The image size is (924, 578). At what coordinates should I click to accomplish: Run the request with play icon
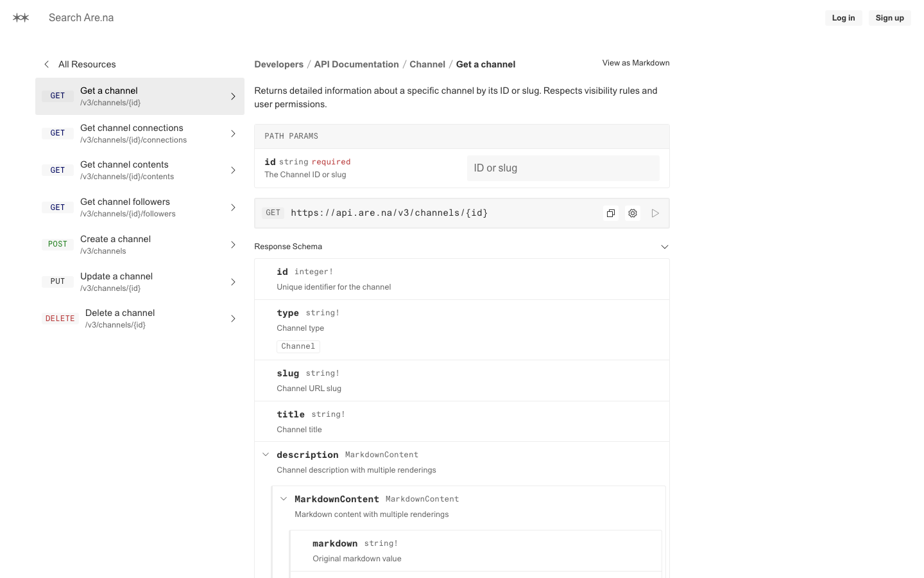click(655, 213)
